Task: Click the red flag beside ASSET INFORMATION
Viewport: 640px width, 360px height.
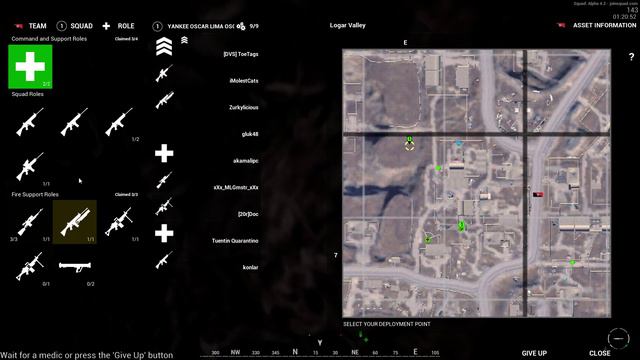Action: tap(562, 25)
